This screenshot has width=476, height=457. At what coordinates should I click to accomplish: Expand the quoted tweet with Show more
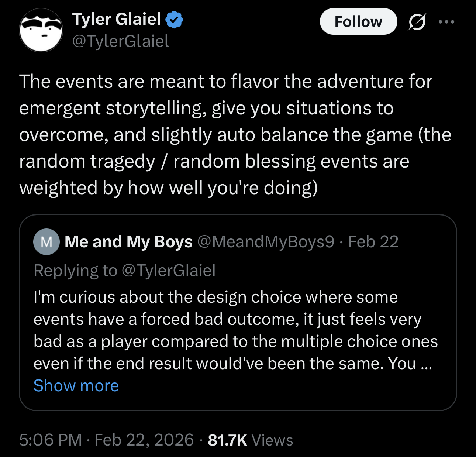[76, 386]
